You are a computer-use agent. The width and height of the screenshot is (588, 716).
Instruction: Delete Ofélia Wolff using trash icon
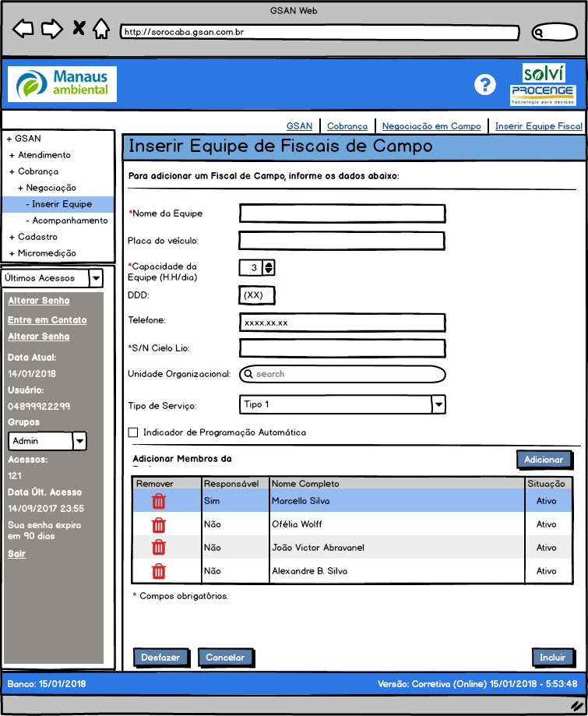coord(159,524)
